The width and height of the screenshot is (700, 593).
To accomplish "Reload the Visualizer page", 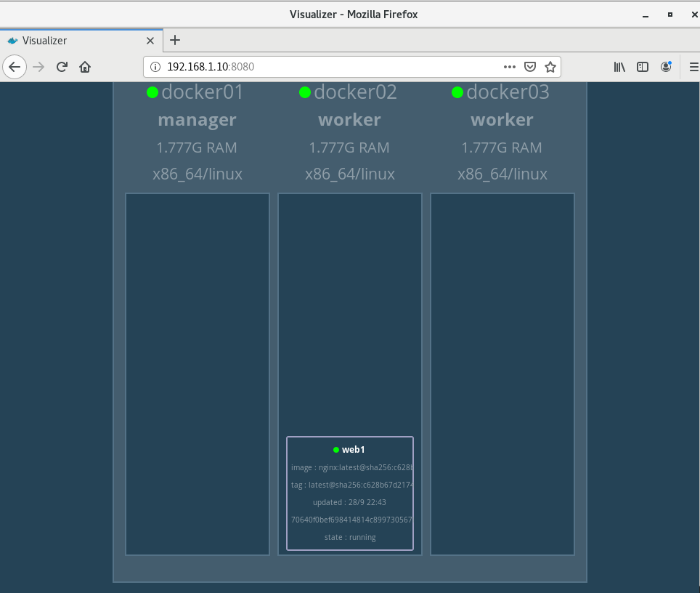I will pyautogui.click(x=62, y=67).
